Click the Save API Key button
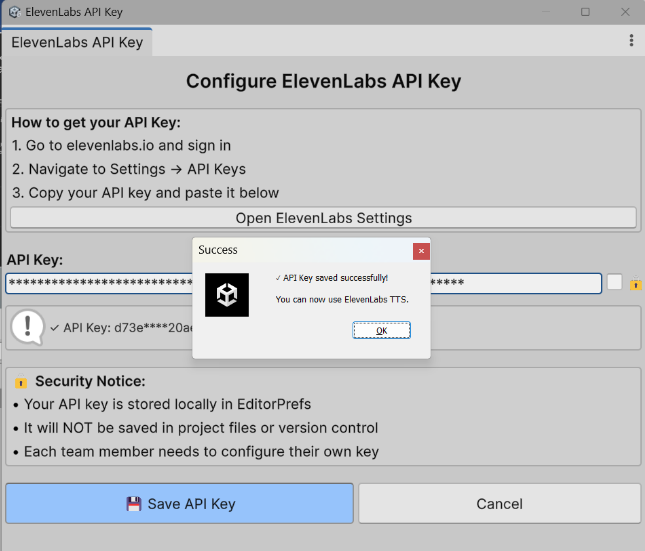 [x=180, y=503]
